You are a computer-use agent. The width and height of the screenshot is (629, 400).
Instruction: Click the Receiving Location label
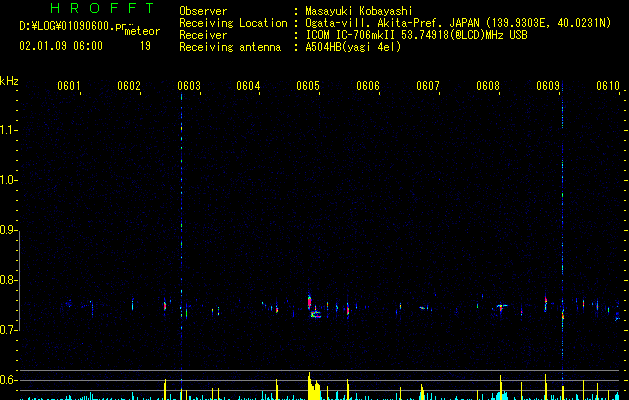pyautogui.click(x=233, y=23)
